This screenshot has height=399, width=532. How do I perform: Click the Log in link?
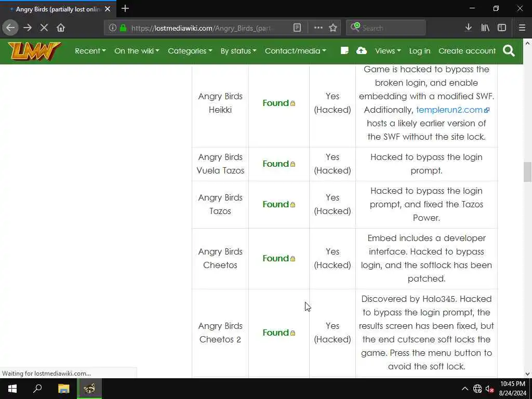click(x=420, y=51)
